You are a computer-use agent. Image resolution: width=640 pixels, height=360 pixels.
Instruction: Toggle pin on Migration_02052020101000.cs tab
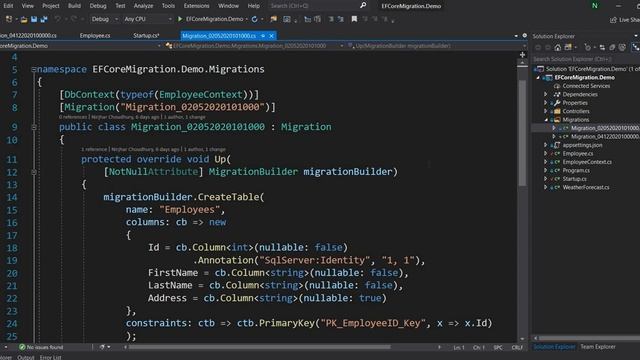click(263, 36)
